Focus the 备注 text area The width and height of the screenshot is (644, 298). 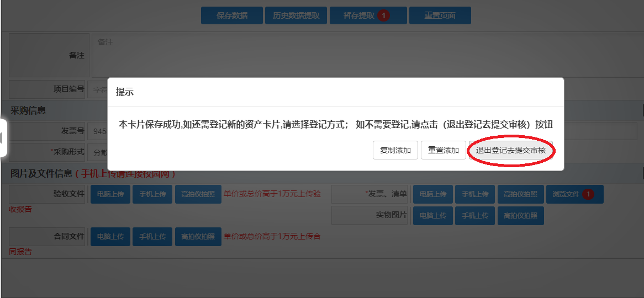tap(365, 55)
